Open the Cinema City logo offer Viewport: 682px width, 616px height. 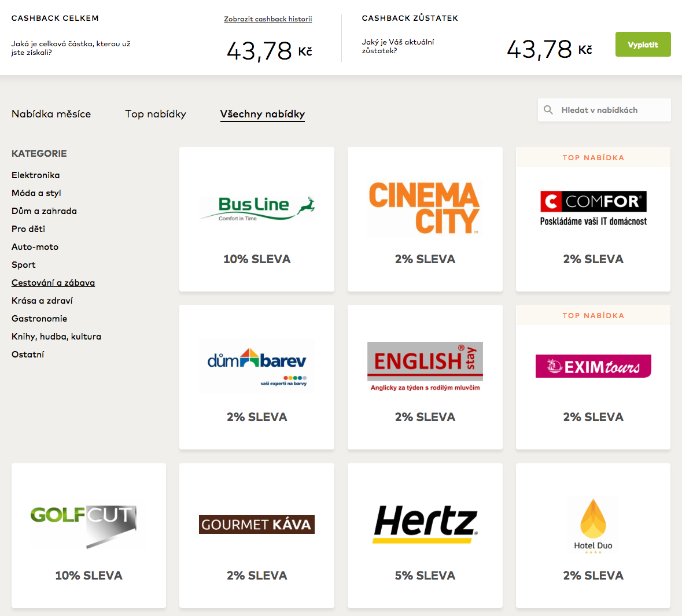point(425,208)
